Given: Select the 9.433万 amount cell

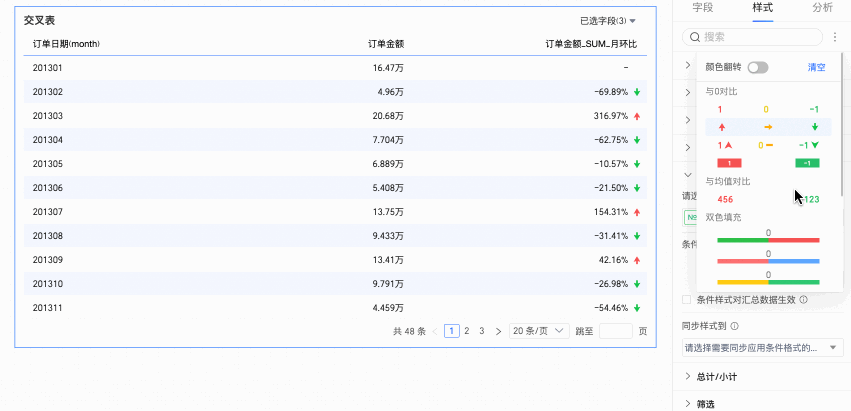Looking at the screenshot, I should (x=386, y=236).
